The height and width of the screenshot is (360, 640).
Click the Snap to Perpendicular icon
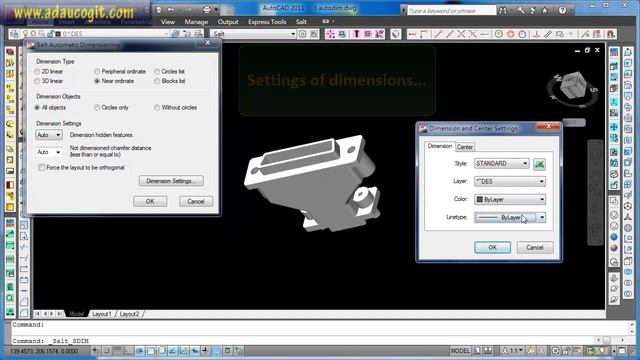pos(536,34)
